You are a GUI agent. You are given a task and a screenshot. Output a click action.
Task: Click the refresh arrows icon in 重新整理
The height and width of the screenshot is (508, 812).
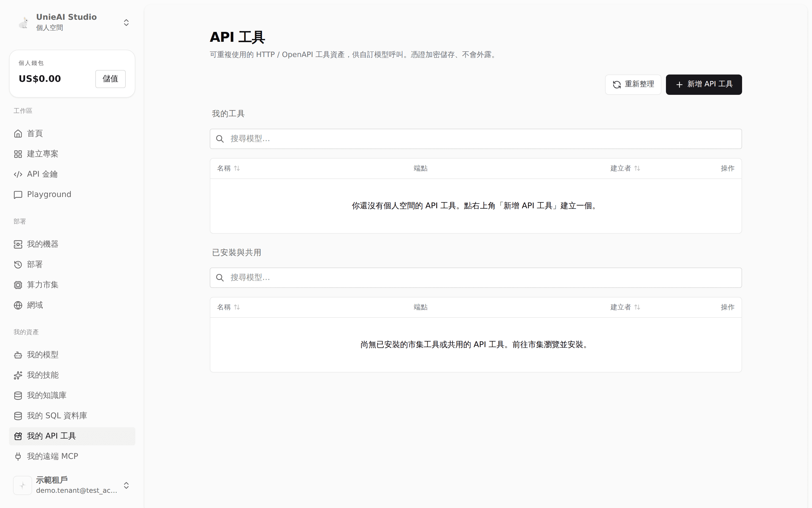click(x=617, y=85)
